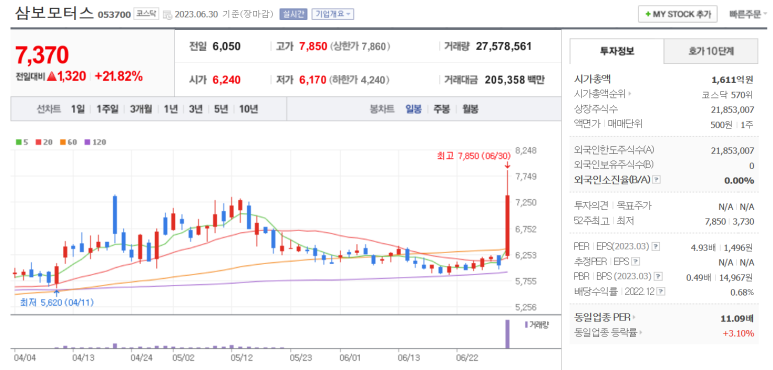Select the 1주일 line chart period
Image resolution: width=773 pixels, height=370 pixels.
[x=107, y=109]
